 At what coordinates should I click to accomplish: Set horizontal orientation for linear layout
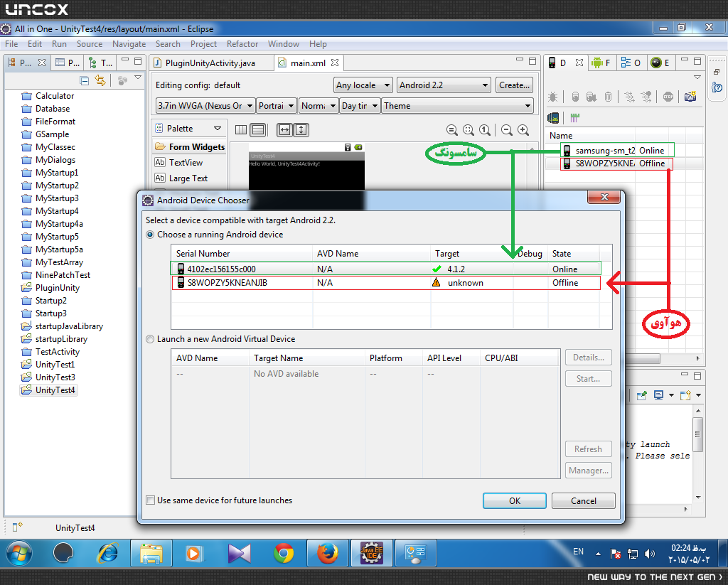pyautogui.click(x=241, y=130)
